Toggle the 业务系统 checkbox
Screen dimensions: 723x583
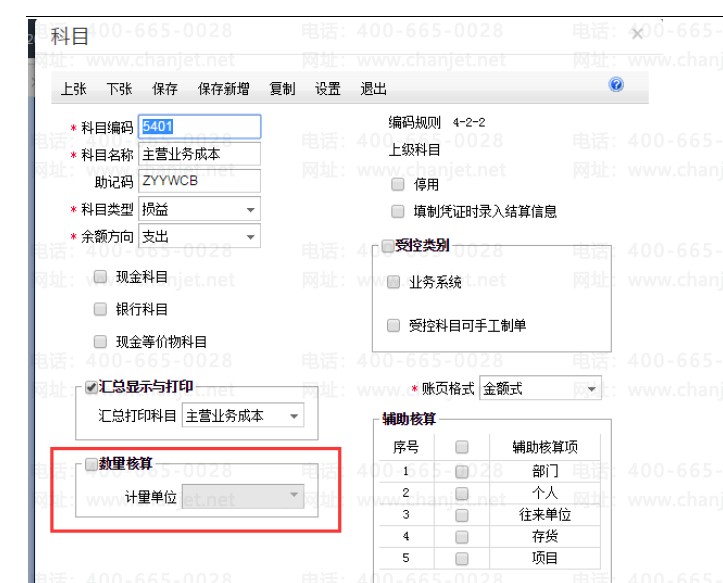click(393, 281)
